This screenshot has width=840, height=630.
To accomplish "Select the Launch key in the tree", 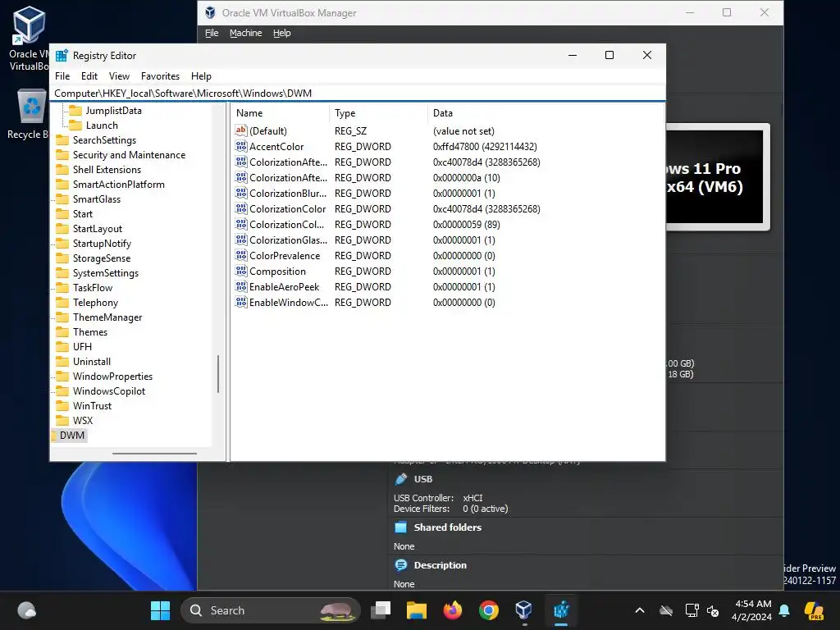I will coord(102,126).
